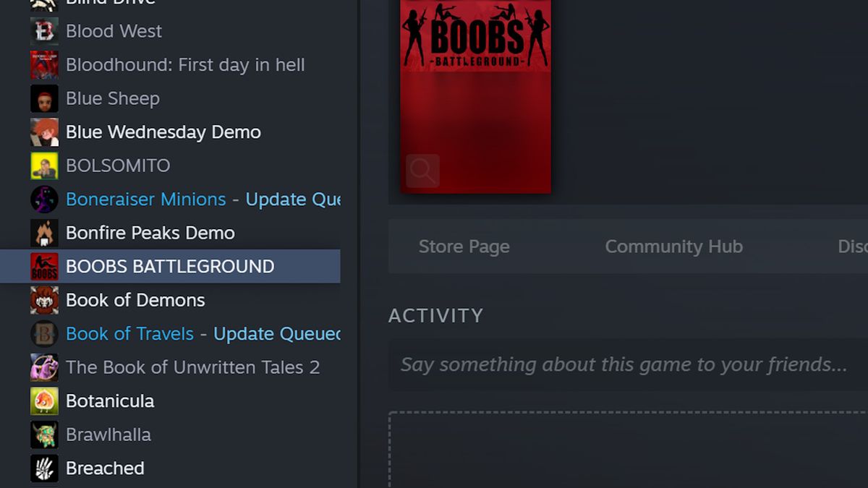Click the BOLSOMITO game icon
Viewport: 868px width, 488px height.
pyautogui.click(x=44, y=166)
